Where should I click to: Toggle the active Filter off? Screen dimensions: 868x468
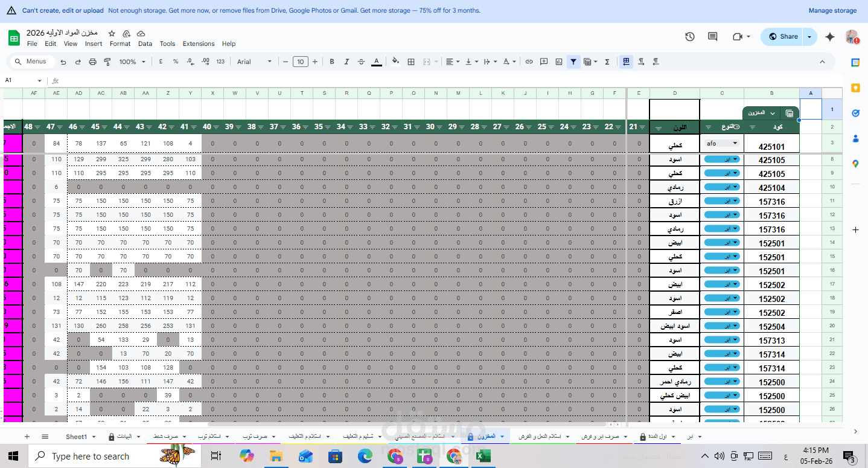pyautogui.click(x=573, y=61)
